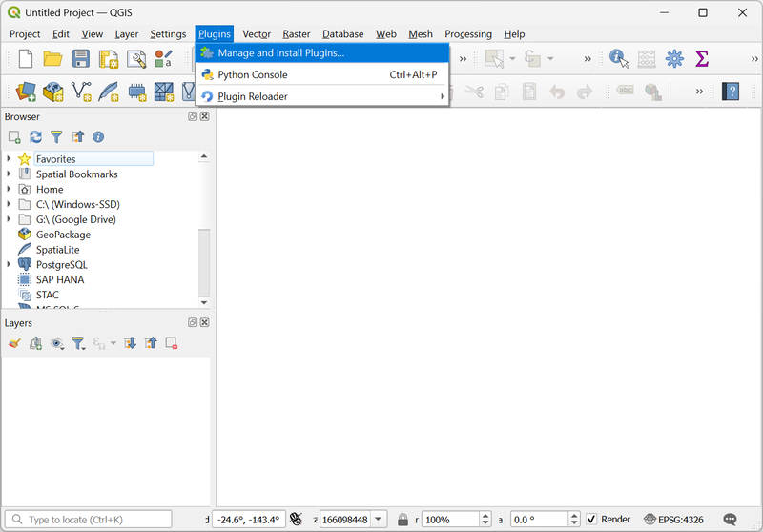Viewport: 763px width, 532px height.
Task: Select Manage and Install Plugins...
Action: click(x=322, y=53)
